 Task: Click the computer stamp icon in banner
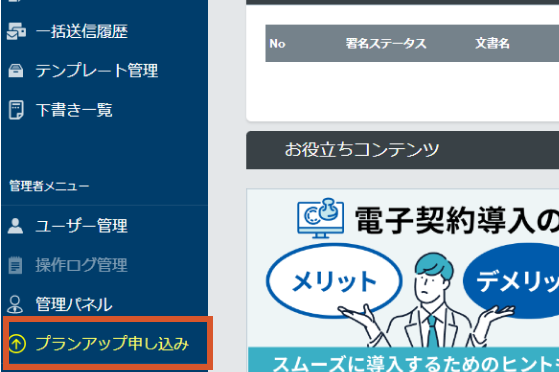(x=320, y=218)
